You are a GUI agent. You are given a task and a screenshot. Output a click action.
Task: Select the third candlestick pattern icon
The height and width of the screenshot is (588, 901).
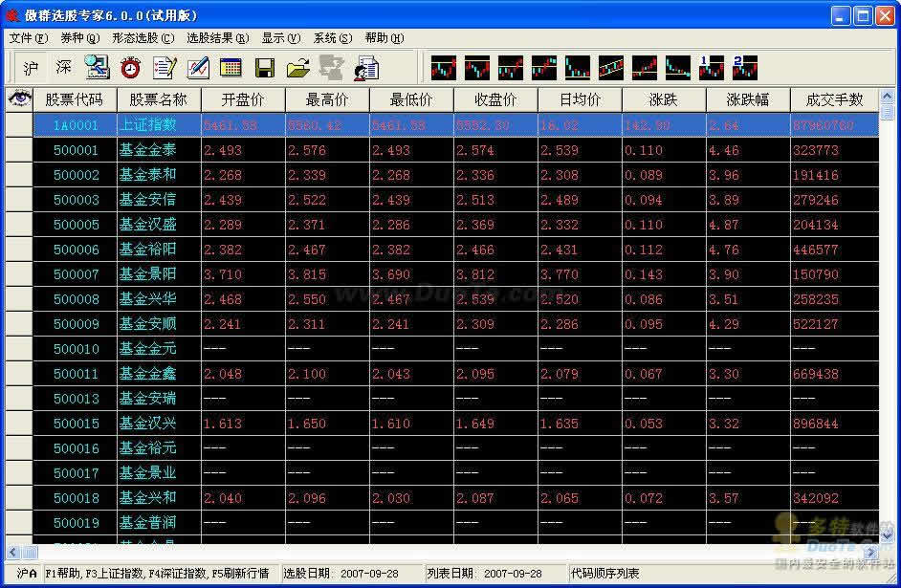tap(511, 68)
